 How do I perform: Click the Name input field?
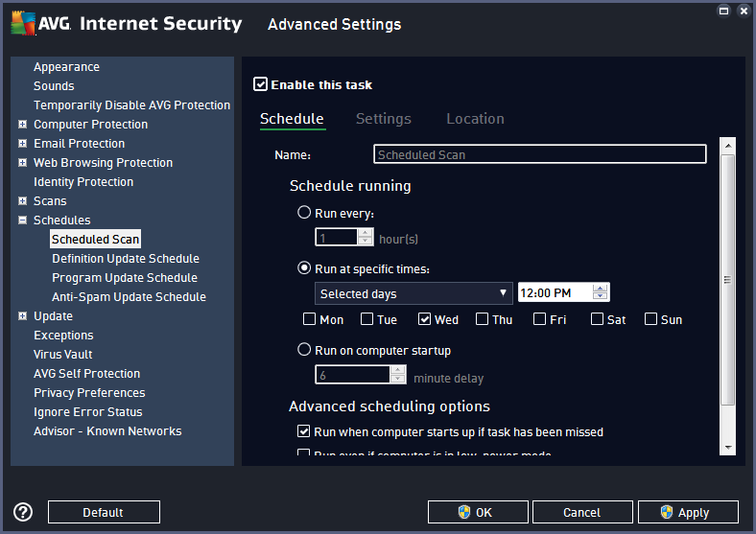pos(539,154)
